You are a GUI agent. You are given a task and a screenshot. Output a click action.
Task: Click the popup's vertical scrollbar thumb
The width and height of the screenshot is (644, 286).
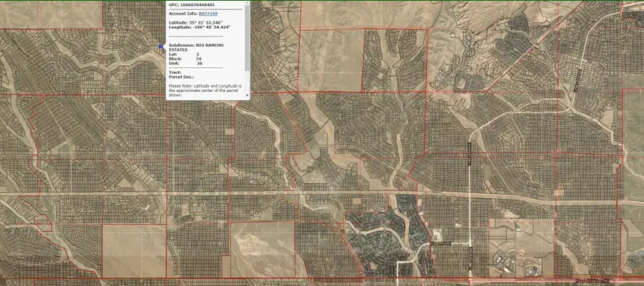(x=248, y=38)
